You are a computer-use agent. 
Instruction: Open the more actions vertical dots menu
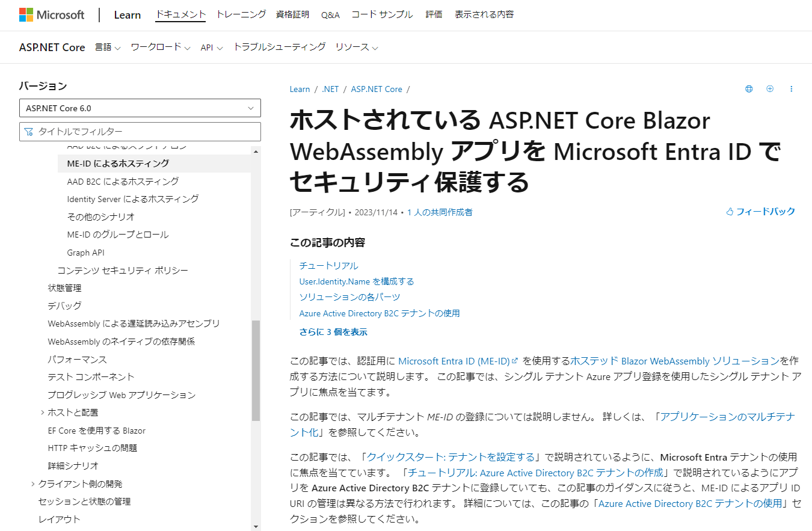point(792,89)
